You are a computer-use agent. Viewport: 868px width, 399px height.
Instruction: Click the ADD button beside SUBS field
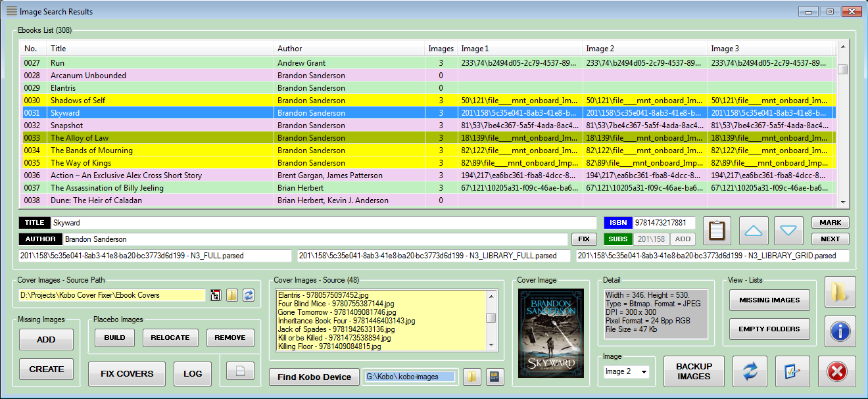(x=683, y=239)
